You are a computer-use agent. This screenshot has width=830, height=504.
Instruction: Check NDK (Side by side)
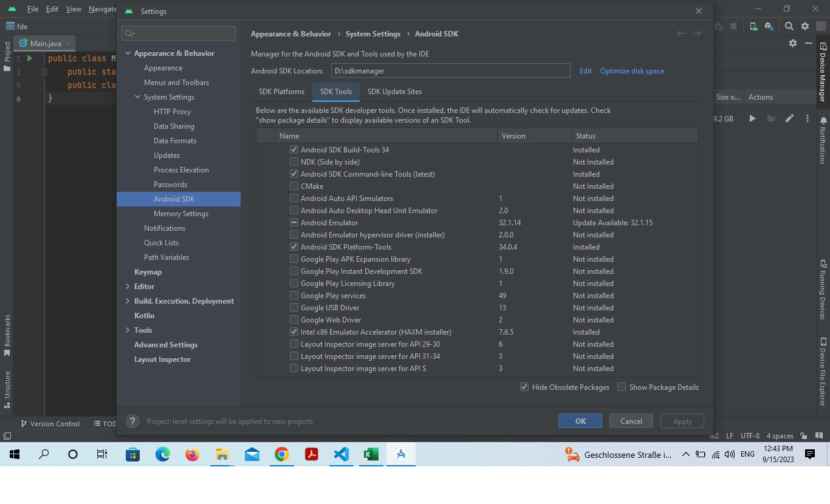point(294,162)
